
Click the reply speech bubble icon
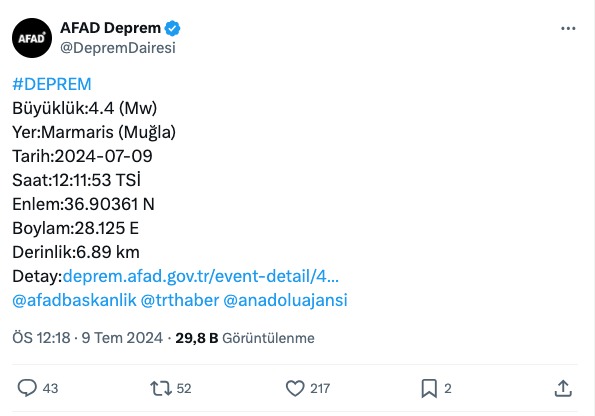[x=27, y=388]
